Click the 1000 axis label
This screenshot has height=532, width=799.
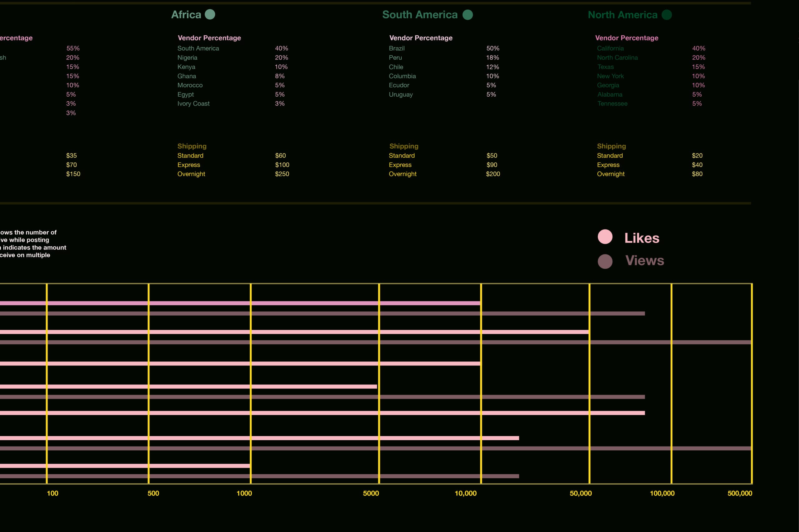coord(244,493)
